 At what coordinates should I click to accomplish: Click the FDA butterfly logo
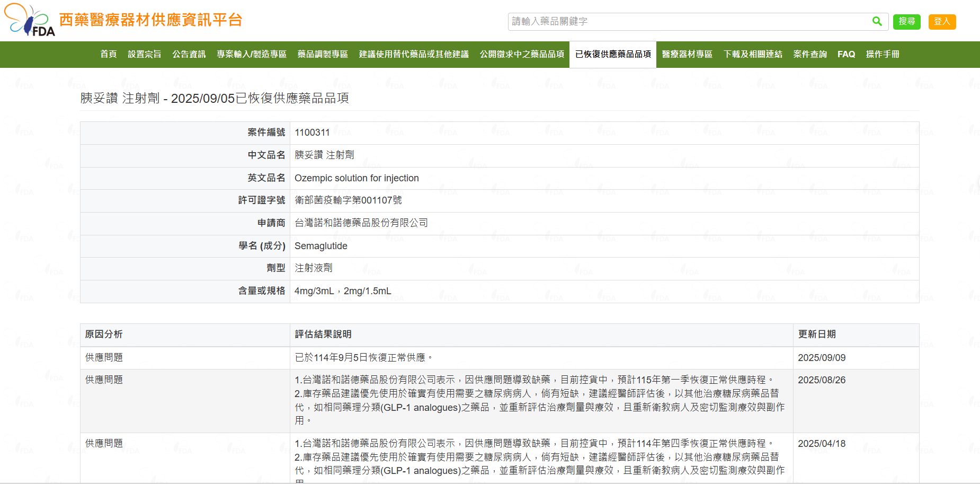click(30, 20)
